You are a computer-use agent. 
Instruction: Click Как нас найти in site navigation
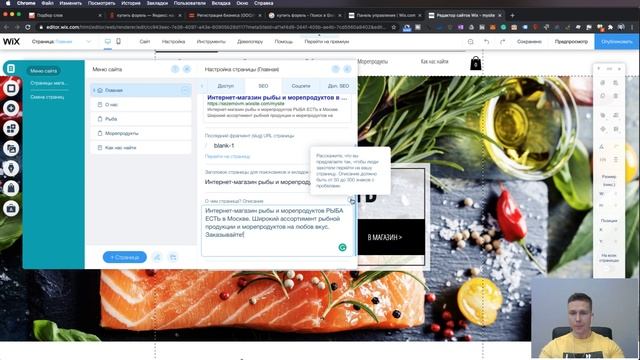(x=434, y=62)
